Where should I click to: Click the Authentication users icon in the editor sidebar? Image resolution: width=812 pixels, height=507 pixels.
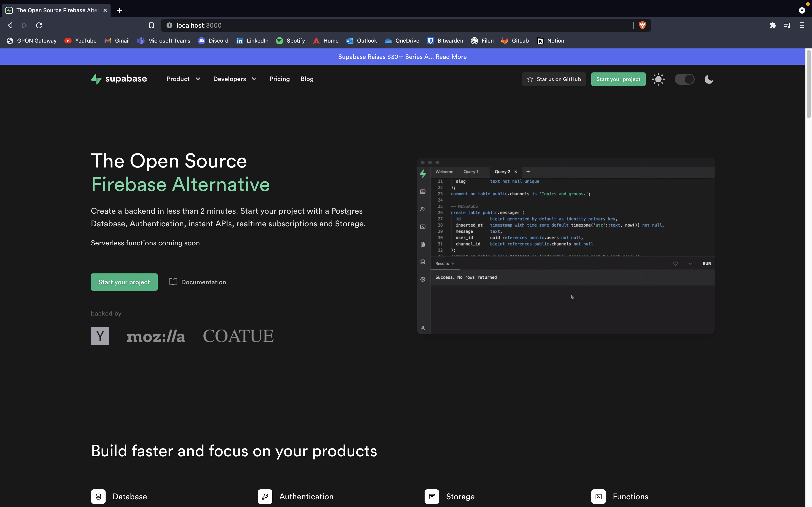point(423,209)
